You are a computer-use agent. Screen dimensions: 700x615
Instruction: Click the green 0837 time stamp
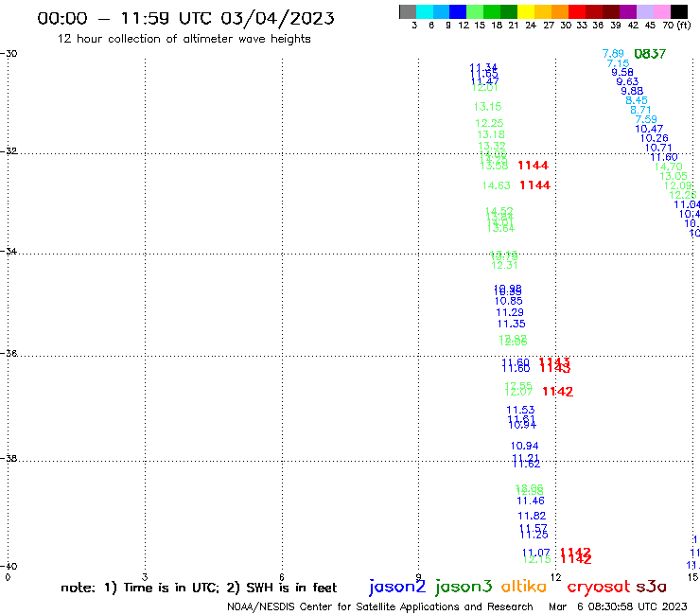pos(650,54)
